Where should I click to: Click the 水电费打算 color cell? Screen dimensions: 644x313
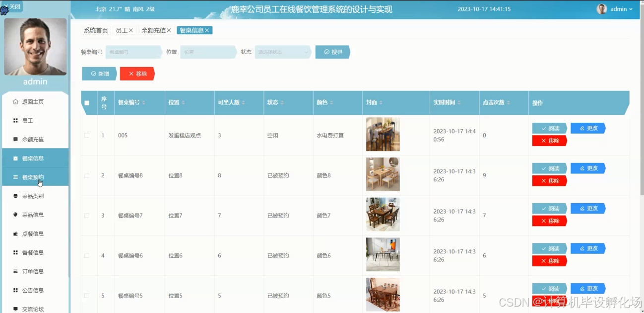330,135
